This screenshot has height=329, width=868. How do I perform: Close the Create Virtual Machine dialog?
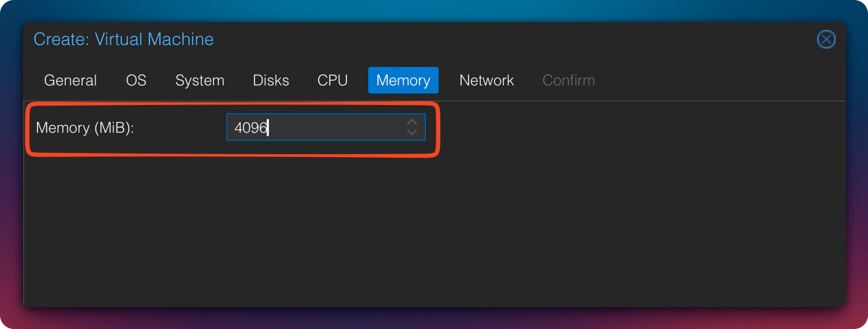tap(826, 39)
